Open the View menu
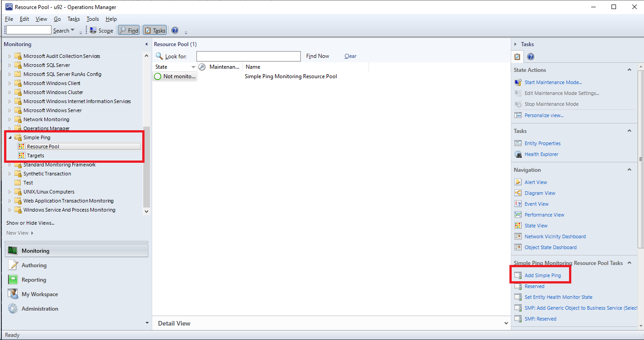 [x=42, y=19]
